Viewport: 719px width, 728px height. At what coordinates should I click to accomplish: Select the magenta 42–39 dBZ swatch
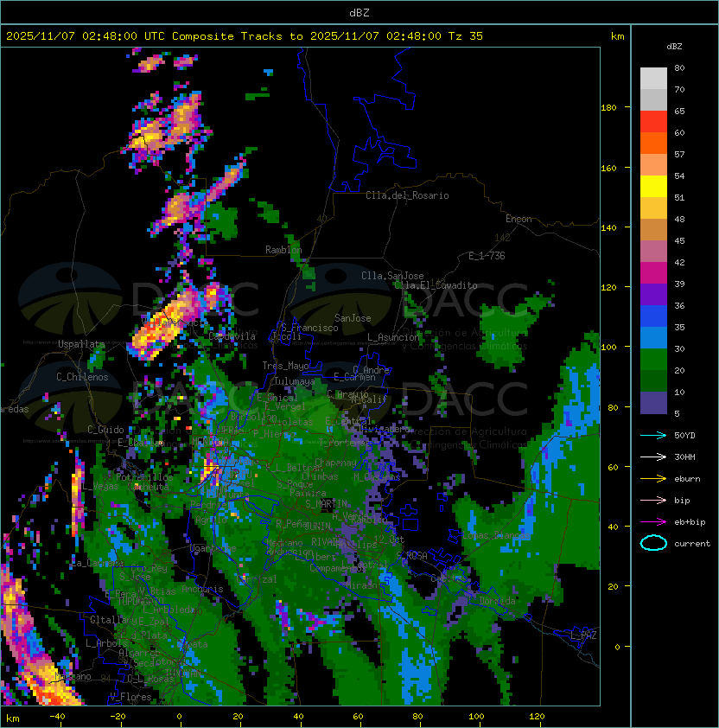tap(653, 272)
